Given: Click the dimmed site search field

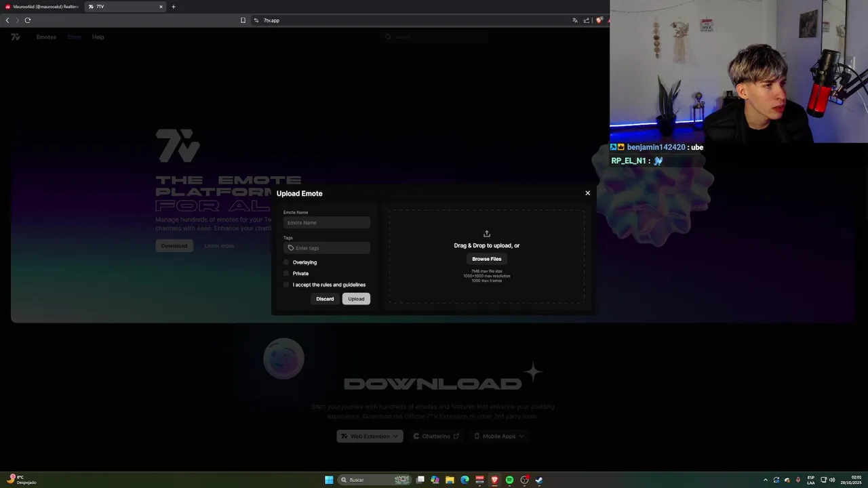Looking at the screenshot, I should pyautogui.click(x=434, y=37).
